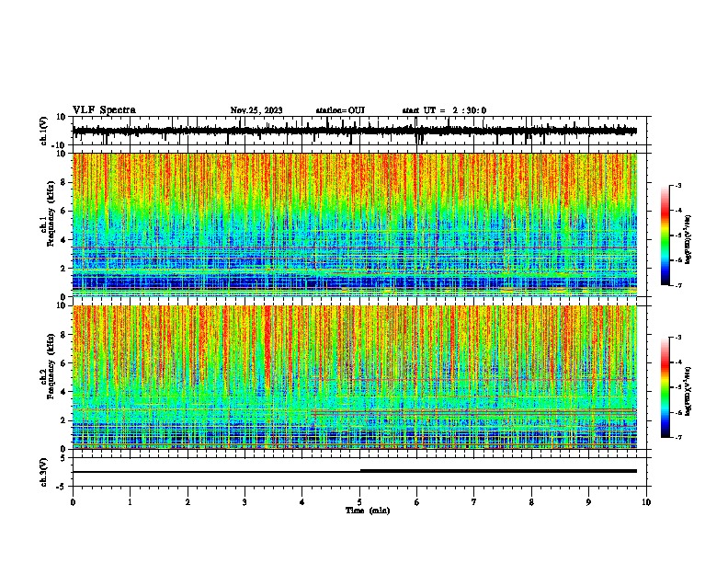Click the "-7" label on ch.1 colorbar

(x=678, y=285)
